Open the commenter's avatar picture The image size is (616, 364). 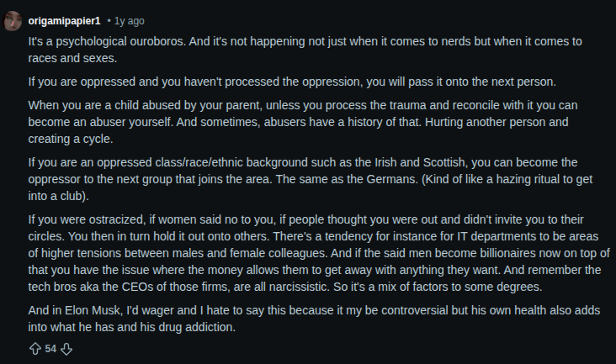click(x=13, y=21)
